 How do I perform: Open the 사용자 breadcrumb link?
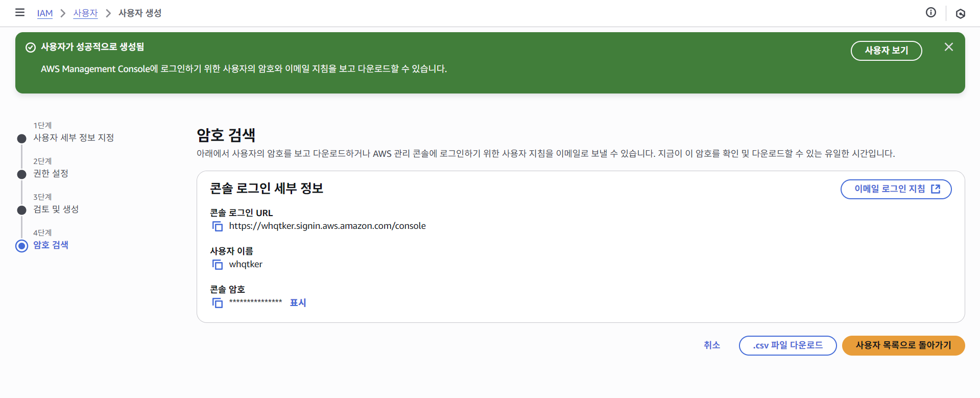tap(85, 13)
